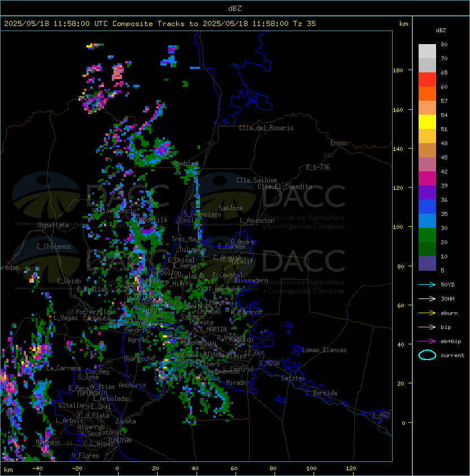Pick the bright yellow 51–54 dBZ swatch

[427, 122]
